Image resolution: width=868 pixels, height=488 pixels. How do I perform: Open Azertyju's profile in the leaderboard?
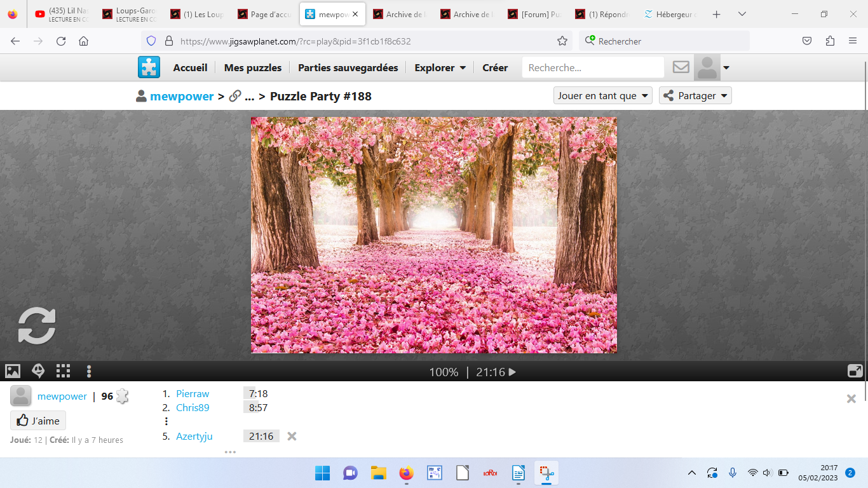[194, 437]
